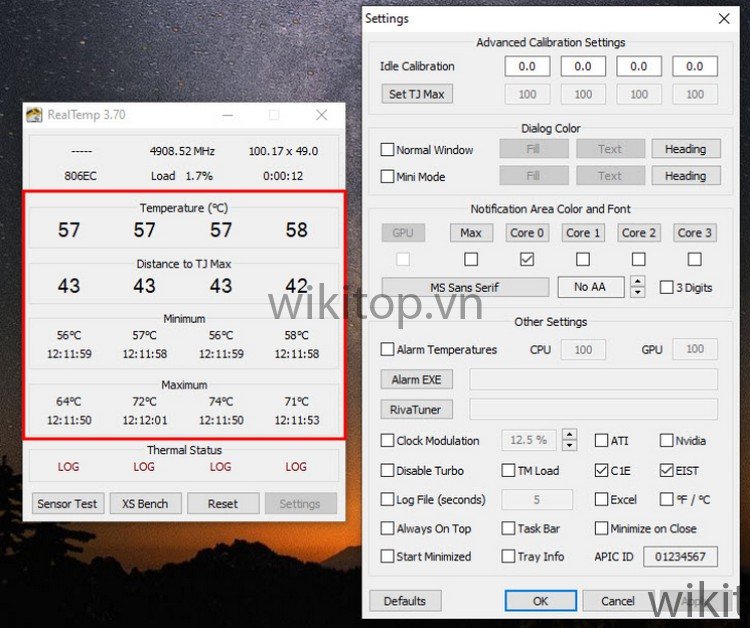Run the XS Bench benchmark
This screenshot has width=750, height=628.
point(145,503)
